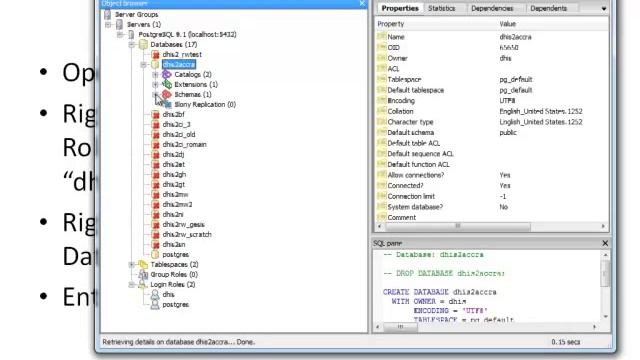This screenshot has width=640, height=360.
Task: Expand the Catalogs (2) node
Action: [x=155, y=75]
